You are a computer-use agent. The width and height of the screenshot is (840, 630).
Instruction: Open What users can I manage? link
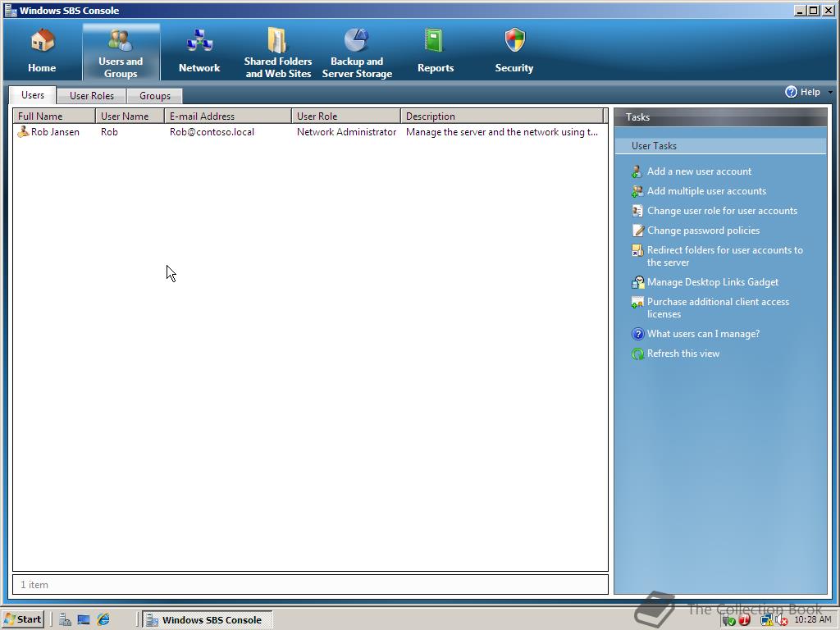(703, 334)
